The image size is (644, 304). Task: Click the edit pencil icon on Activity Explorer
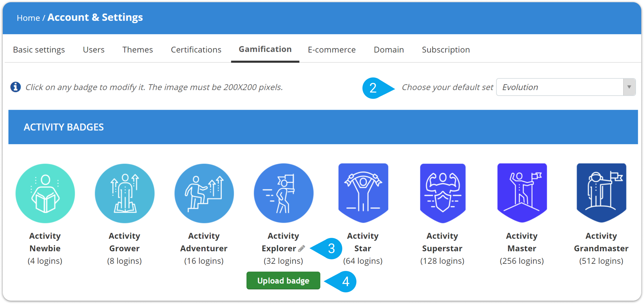304,247
